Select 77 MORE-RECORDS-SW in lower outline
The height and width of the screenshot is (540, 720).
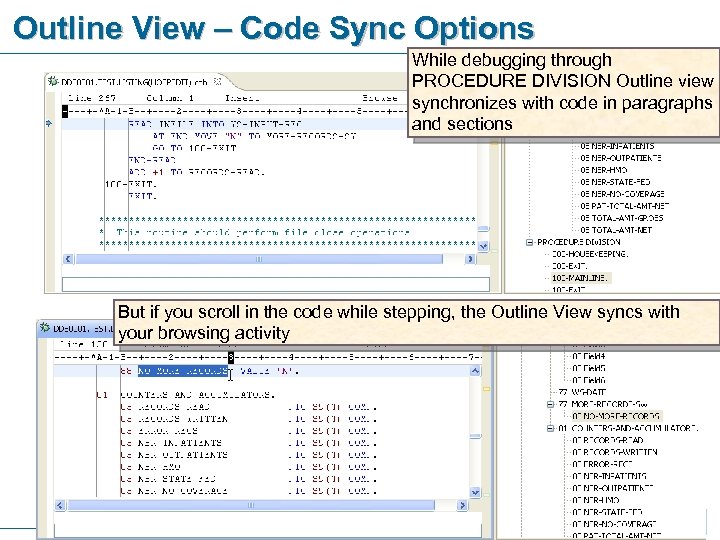[602, 404]
